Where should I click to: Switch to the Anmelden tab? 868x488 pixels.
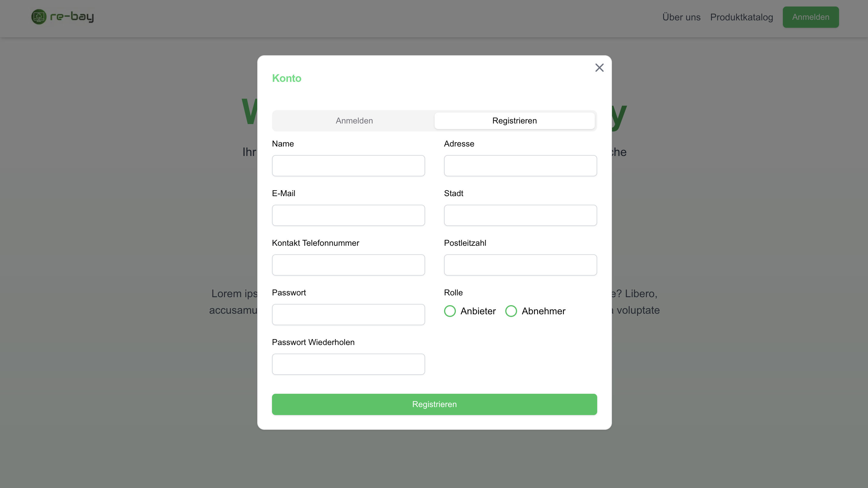(x=354, y=121)
